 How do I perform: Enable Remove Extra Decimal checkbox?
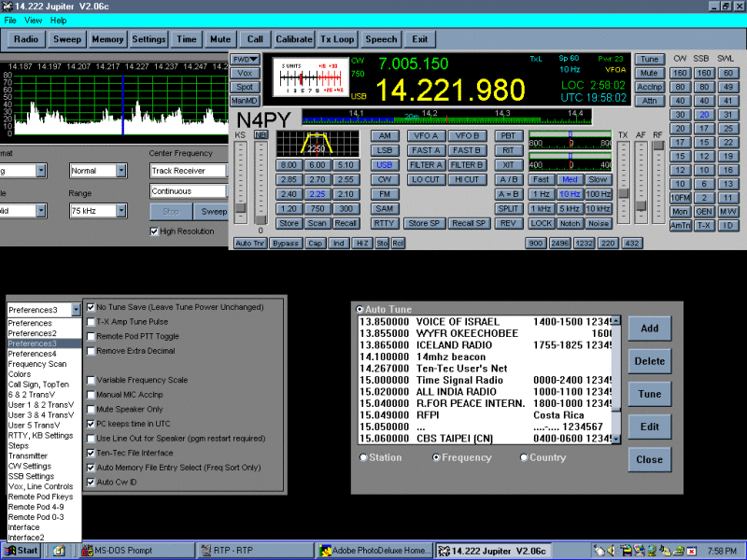(x=91, y=351)
